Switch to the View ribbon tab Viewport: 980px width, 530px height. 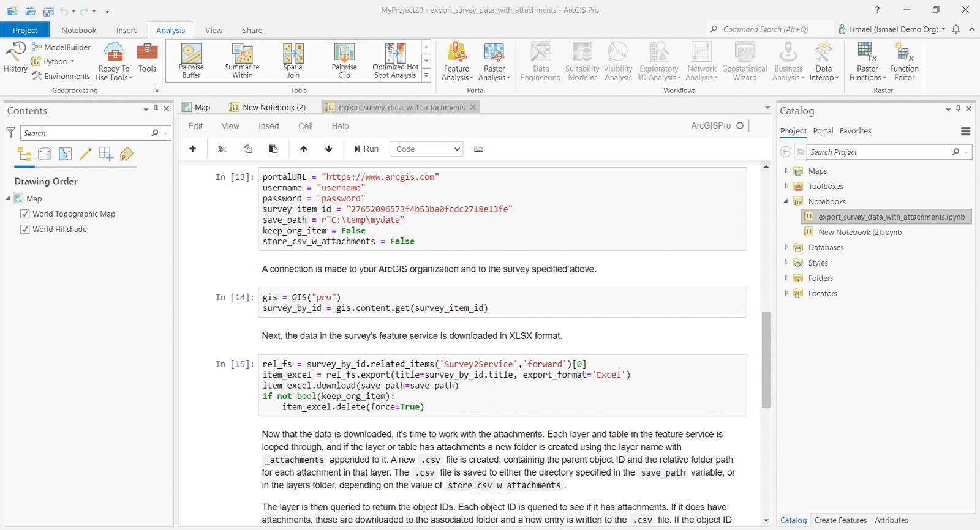[x=214, y=30]
